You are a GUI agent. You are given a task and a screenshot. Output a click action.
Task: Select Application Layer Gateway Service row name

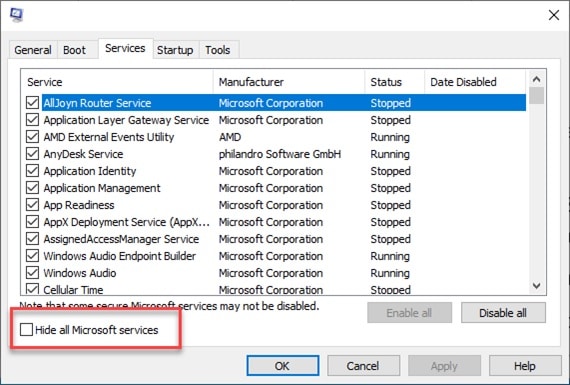tap(126, 120)
